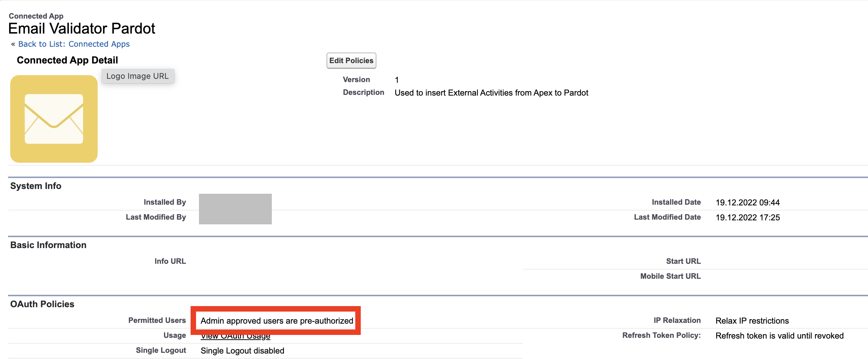Select the System Info section header

[35, 185]
